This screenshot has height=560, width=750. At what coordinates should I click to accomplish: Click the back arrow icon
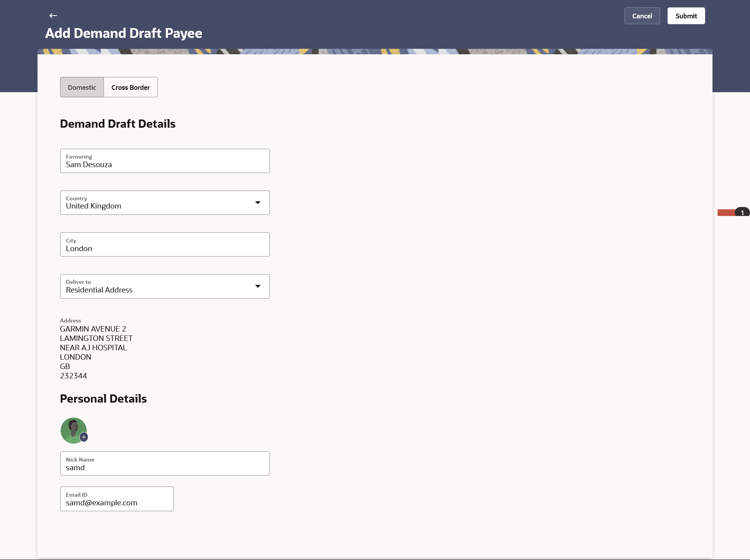(x=53, y=16)
